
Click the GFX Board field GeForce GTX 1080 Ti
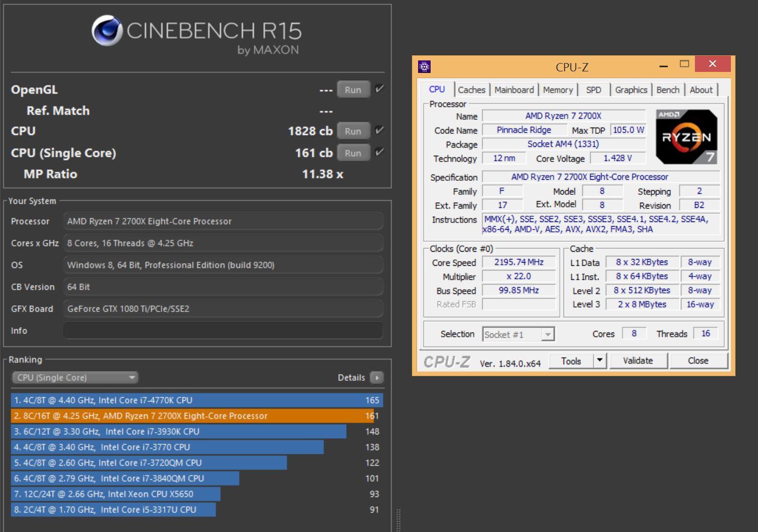[x=223, y=308]
